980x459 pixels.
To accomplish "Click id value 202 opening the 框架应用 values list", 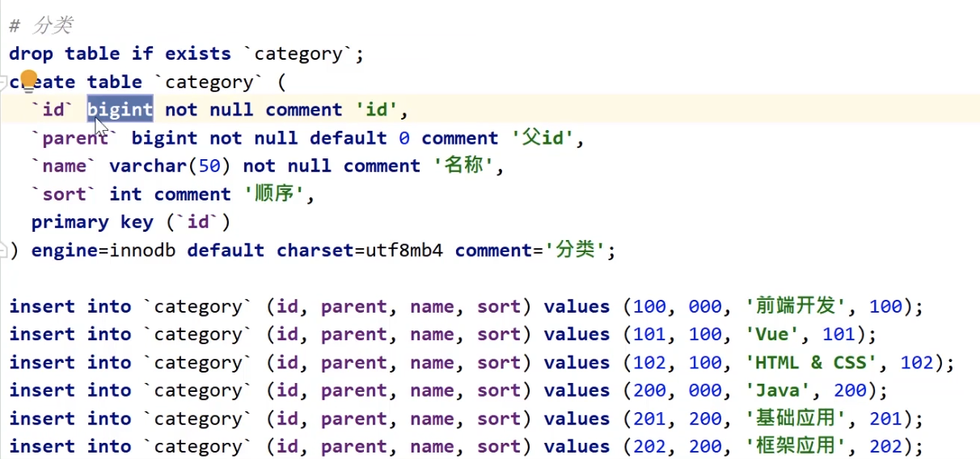I will click(x=649, y=447).
